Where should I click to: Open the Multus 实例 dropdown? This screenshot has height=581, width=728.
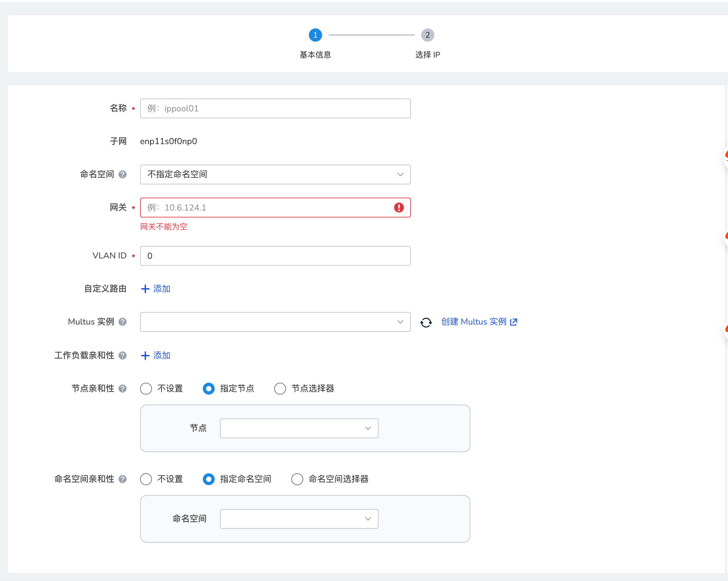[275, 322]
